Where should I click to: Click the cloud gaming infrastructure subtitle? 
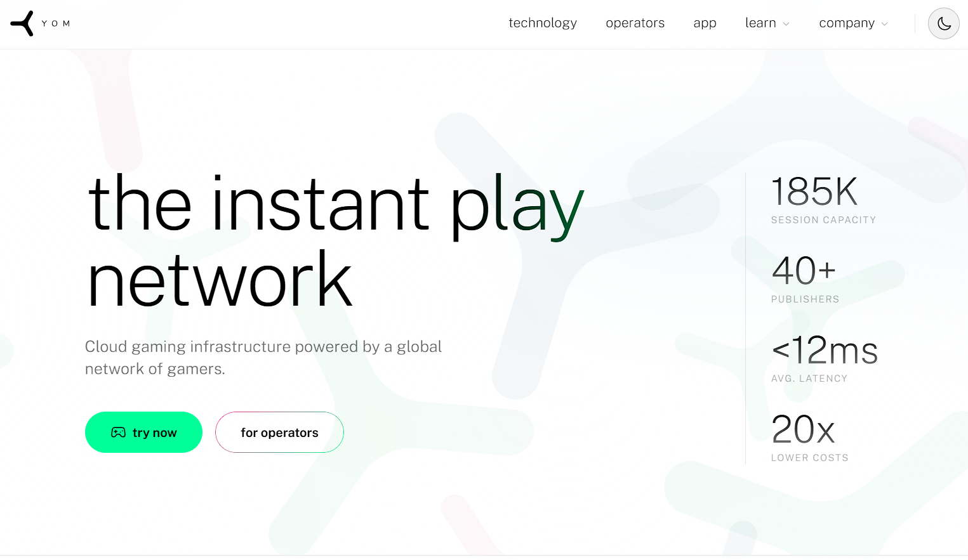(x=263, y=358)
